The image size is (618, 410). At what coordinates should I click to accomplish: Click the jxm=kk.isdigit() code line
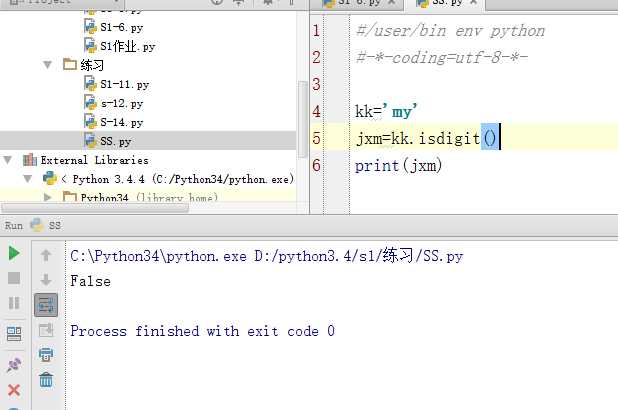428,138
